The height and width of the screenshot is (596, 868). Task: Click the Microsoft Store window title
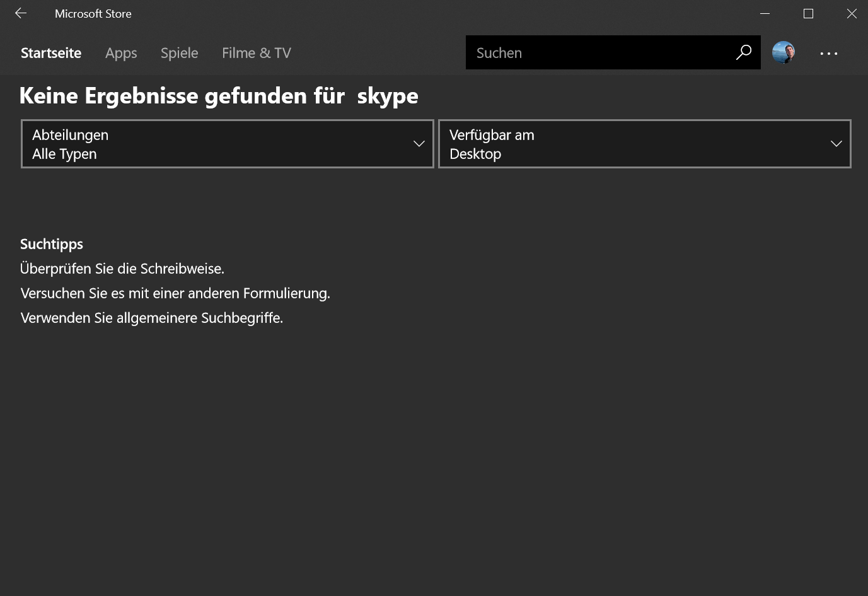point(93,13)
